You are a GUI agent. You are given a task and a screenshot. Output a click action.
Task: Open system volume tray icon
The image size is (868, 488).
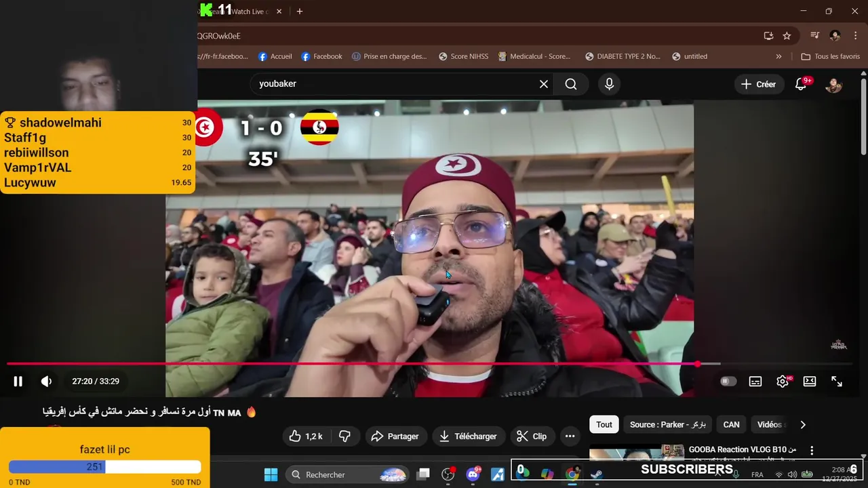792,475
